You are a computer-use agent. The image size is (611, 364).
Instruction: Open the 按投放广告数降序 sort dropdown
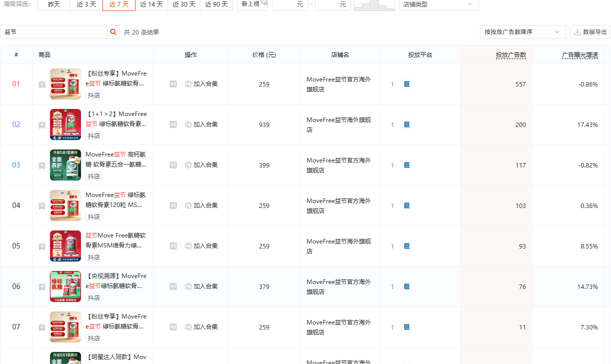pyautogui.click(x=522, y=32)
